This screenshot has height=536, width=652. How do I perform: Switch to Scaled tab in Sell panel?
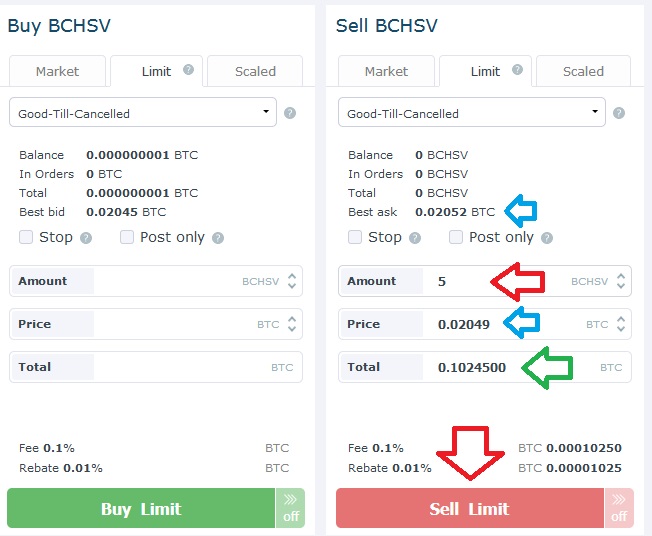pos(583,71)
